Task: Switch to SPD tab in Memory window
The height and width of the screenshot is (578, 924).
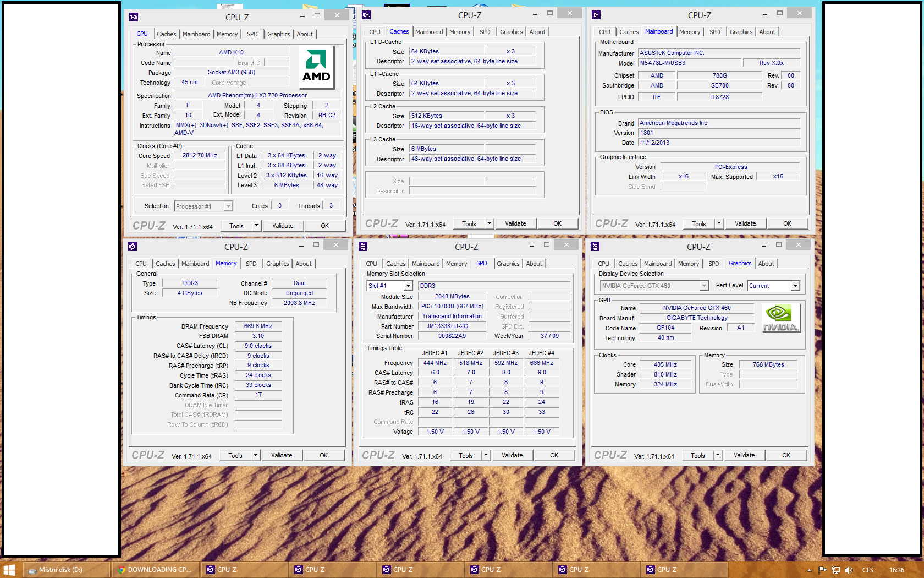Action: point(251,264)
